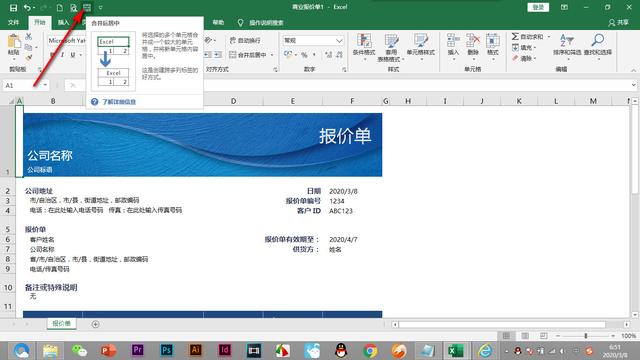Apply percent style format
This screenshot has width=640, height=360.
coord(304,55)
